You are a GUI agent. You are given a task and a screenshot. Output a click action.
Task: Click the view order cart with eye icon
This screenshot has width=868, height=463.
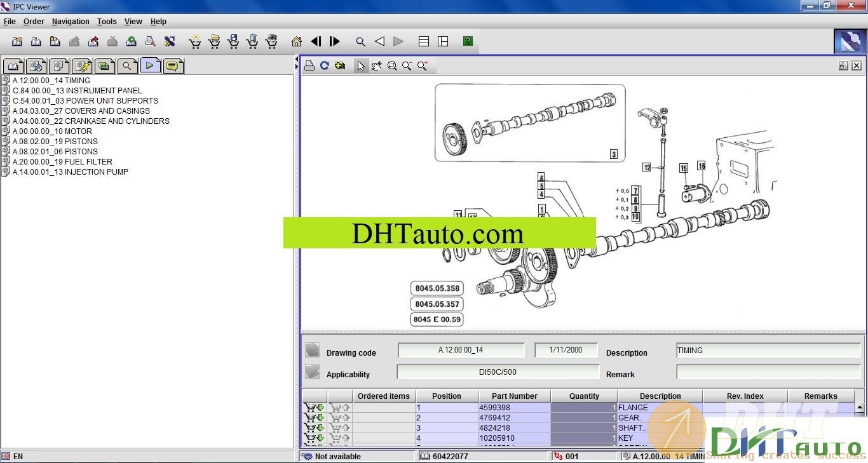point(271,41)
